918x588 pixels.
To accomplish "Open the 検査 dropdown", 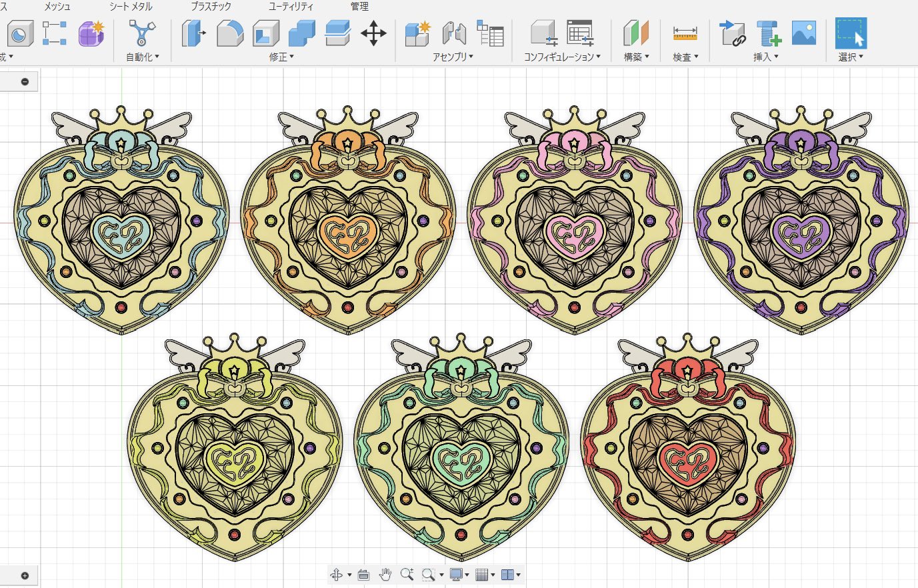I will 685,57.
